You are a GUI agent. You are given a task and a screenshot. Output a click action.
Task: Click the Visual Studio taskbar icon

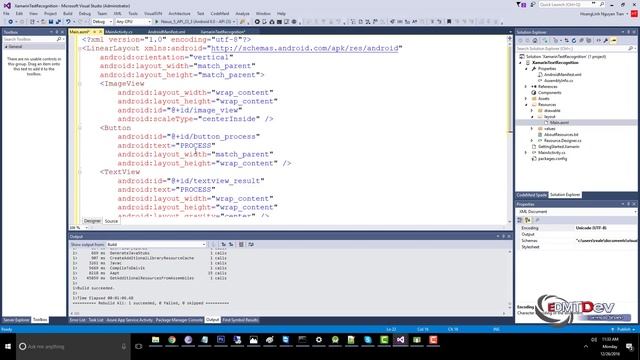pyautogui.click(x=400, y=340)
